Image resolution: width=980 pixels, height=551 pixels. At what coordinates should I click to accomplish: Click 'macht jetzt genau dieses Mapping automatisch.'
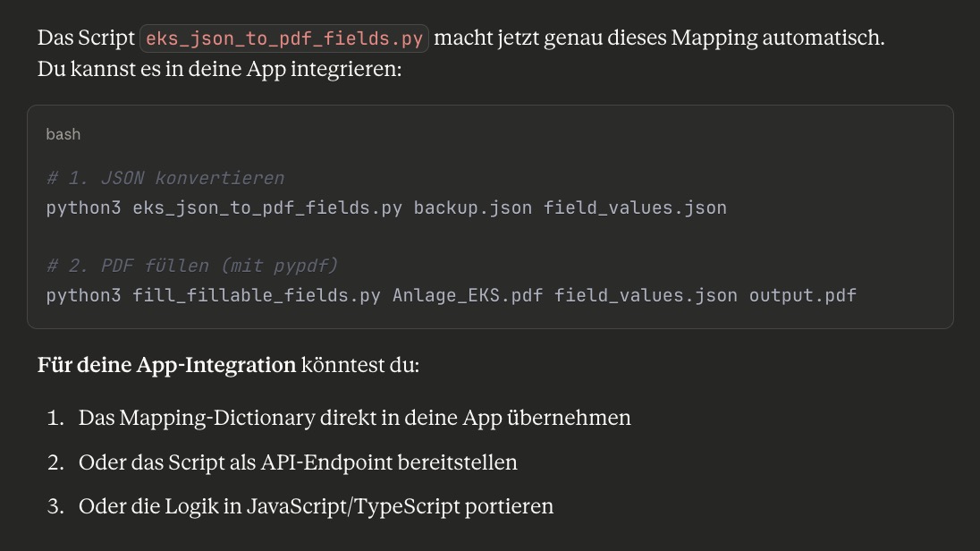[659, 38]
